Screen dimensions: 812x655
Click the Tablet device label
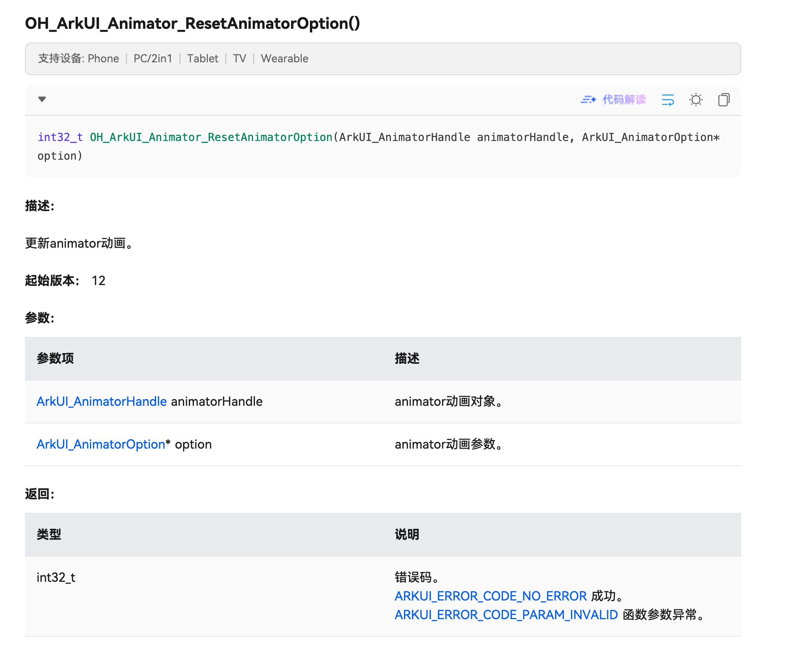pos(202,59)
